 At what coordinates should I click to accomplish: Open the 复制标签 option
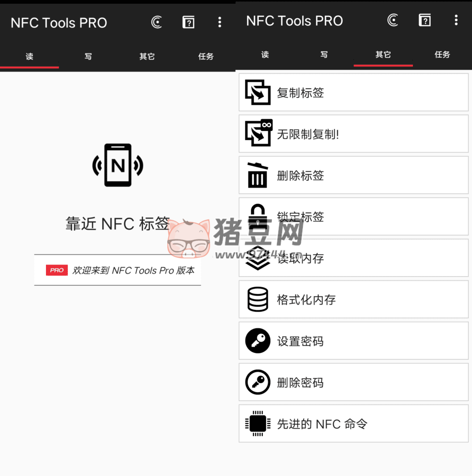coord(354,93)
